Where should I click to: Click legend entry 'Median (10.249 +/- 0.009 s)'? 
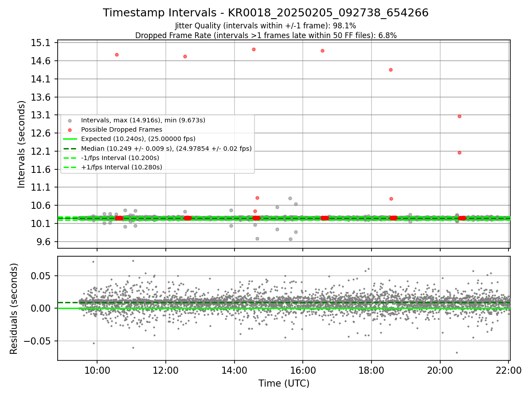[166, 149]
